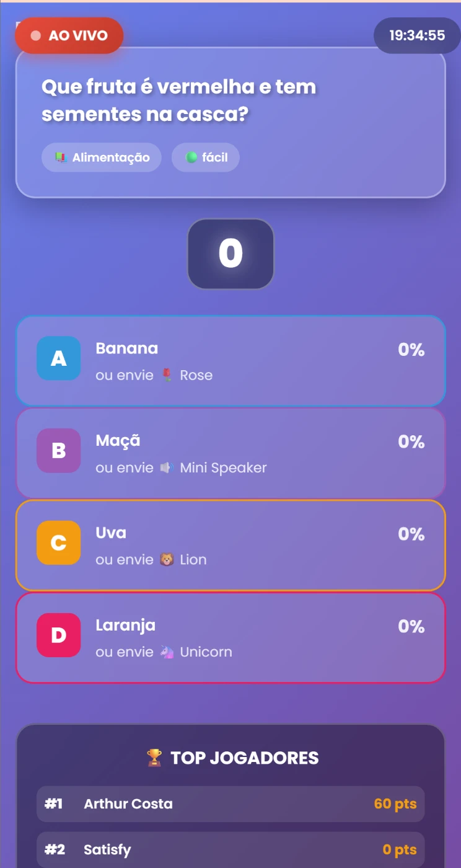The width and height of the screenshot is (461, 868).
Task: Open Satisfy's leaderboard entry
Action: tap(230, 849)
